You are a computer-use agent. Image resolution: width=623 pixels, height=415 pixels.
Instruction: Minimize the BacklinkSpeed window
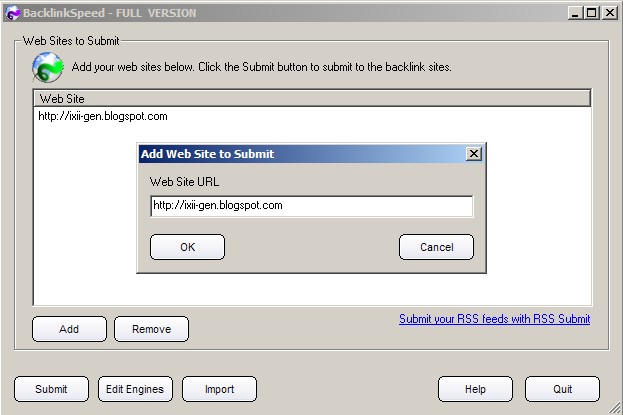click(x=577, y=13)
